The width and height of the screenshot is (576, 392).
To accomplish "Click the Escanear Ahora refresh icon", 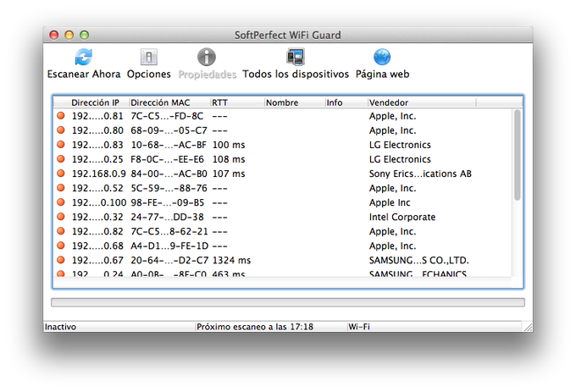I will pos(84,58).
